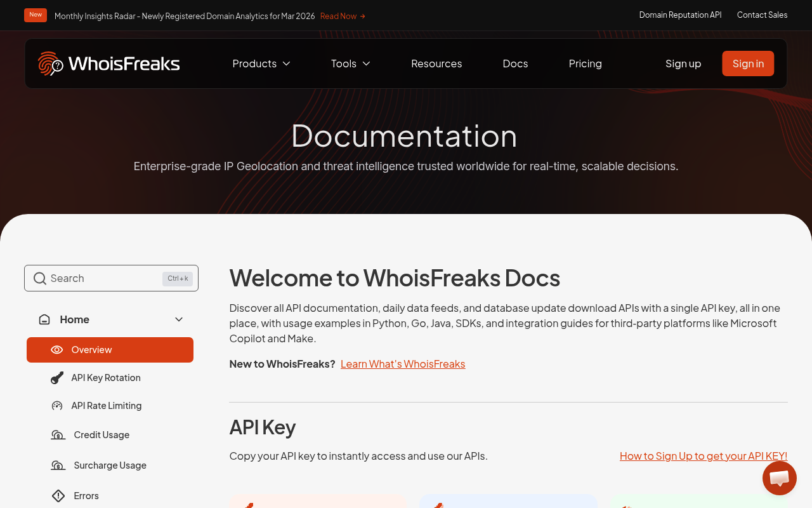Click the key icon for API Key Rotation

click(57, 378)
